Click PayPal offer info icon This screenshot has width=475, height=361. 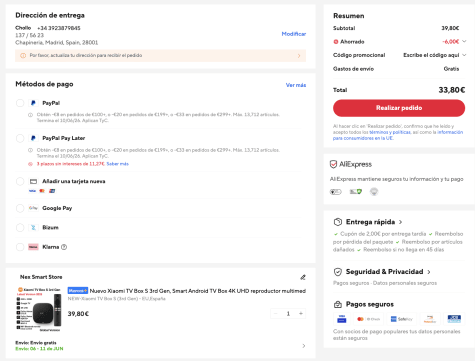[30, 115]
